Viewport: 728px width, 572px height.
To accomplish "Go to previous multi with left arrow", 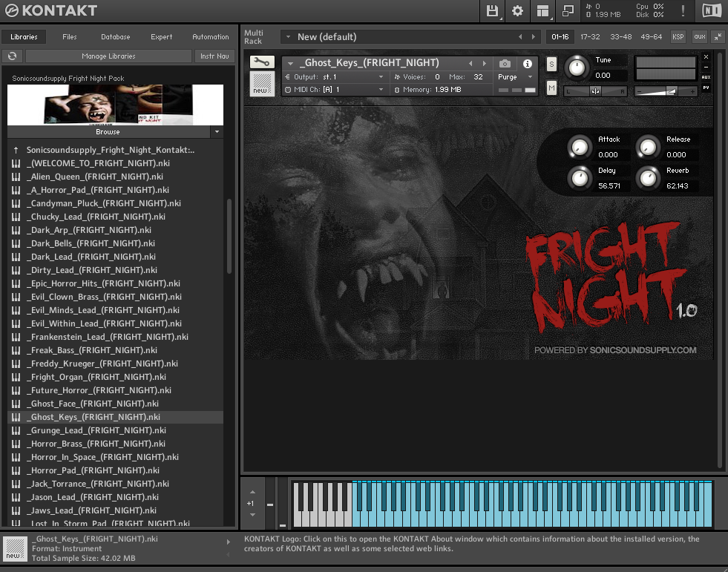I will (x=520, y=36).
